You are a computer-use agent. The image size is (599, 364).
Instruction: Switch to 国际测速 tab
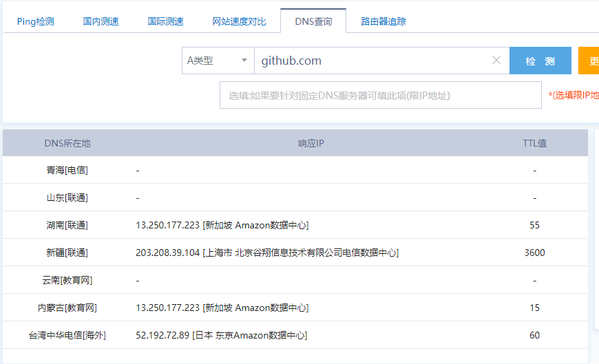pyautogui.click(x=165, y=21)
